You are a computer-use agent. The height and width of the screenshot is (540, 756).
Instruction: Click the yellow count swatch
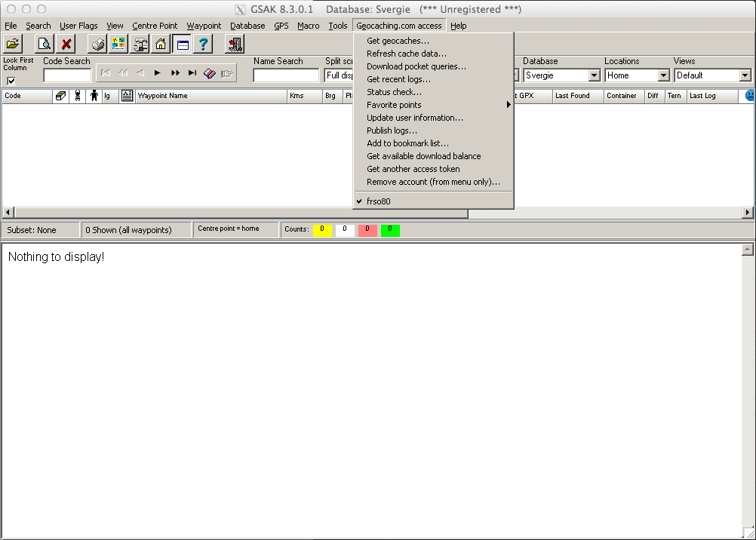tap(323, 231)
